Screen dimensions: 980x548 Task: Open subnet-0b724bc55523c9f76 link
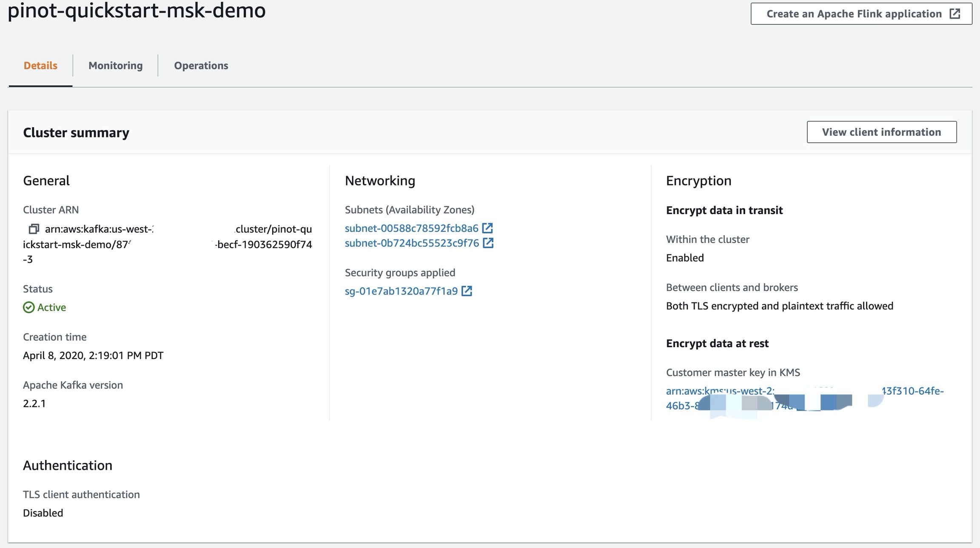coord(412,243)
